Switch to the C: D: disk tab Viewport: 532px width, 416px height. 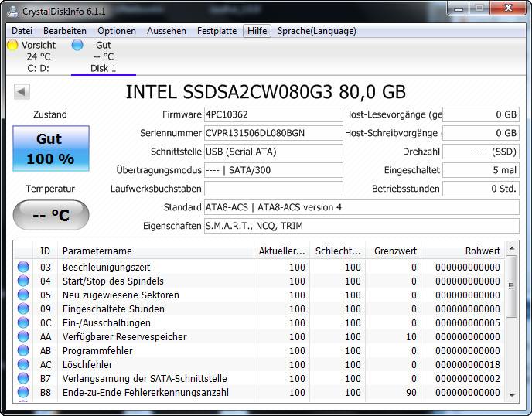(39, 56)
